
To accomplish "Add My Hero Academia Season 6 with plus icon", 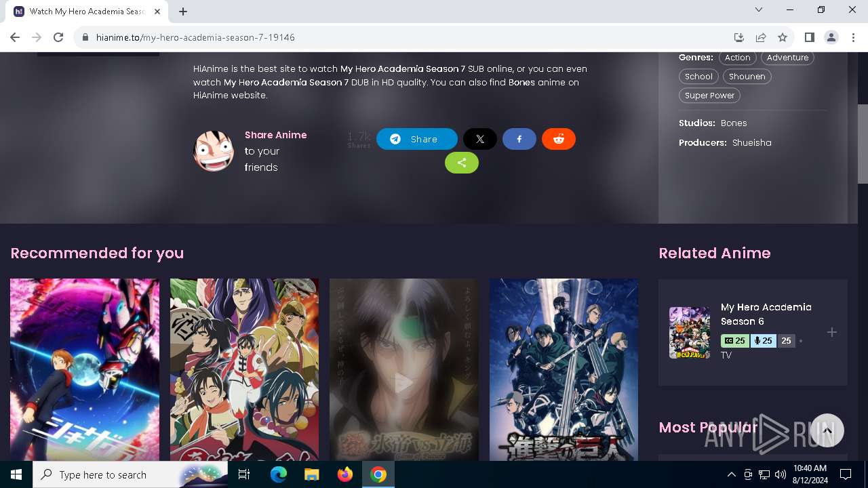I will pyautogui.click(x=832, y=332).
